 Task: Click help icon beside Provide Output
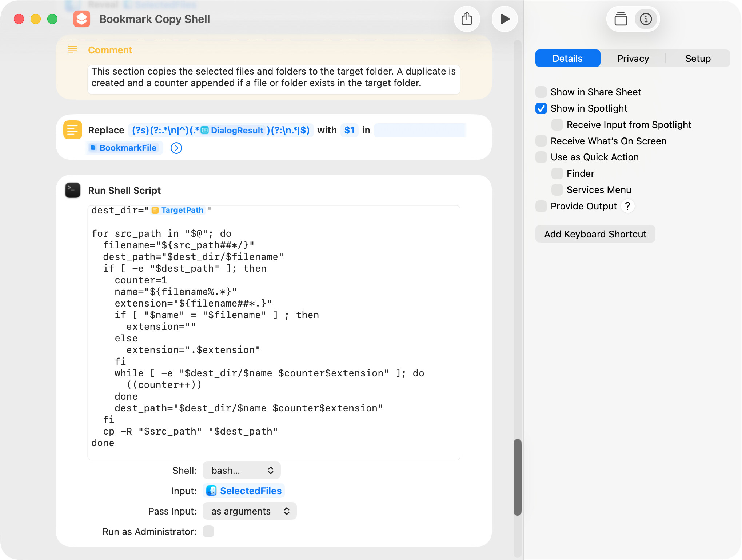point(627,206)
